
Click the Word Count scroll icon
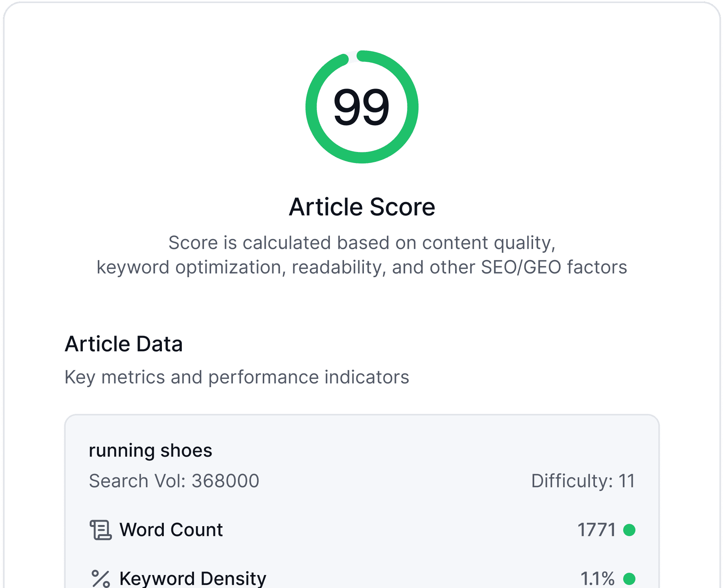(100, 530)
